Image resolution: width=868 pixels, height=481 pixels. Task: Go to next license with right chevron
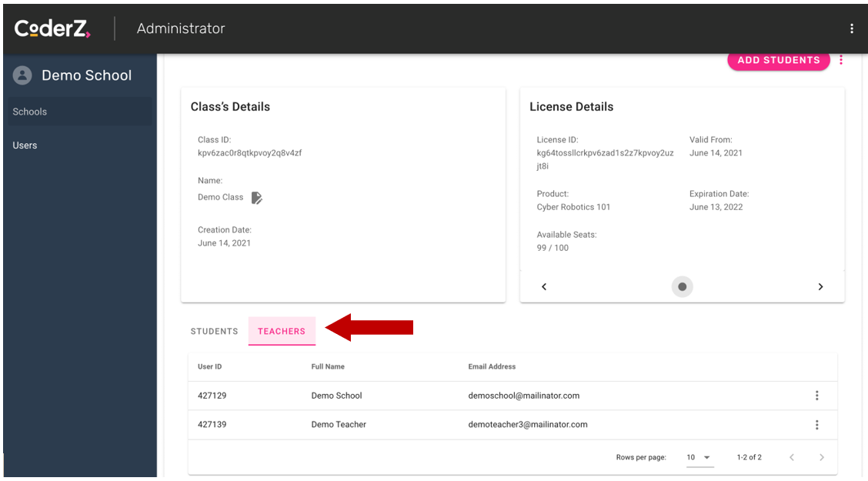[x=820, y=287]
